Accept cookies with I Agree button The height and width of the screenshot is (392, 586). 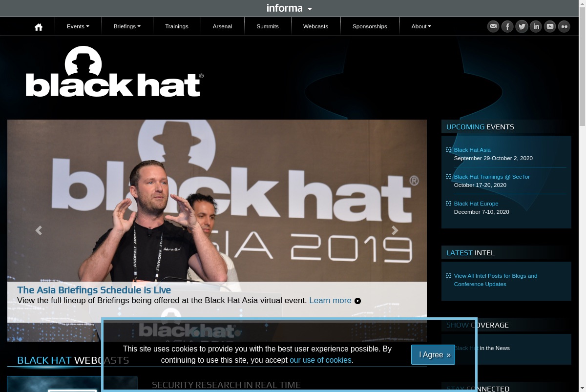(433, 354)
